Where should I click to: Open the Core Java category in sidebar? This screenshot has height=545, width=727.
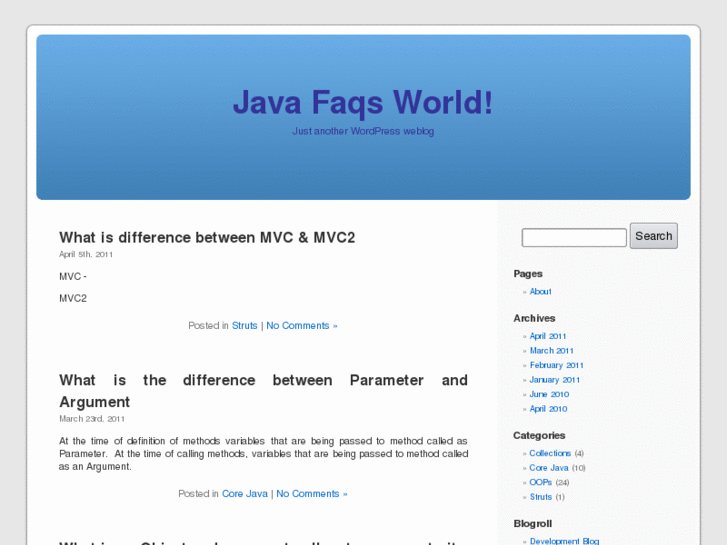(x=549, y=468)
